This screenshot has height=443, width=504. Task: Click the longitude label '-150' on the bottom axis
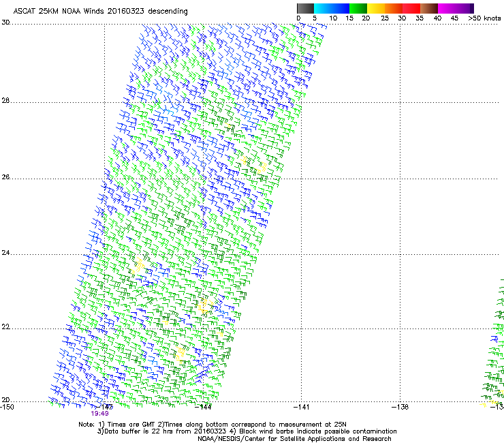[7, 407]
